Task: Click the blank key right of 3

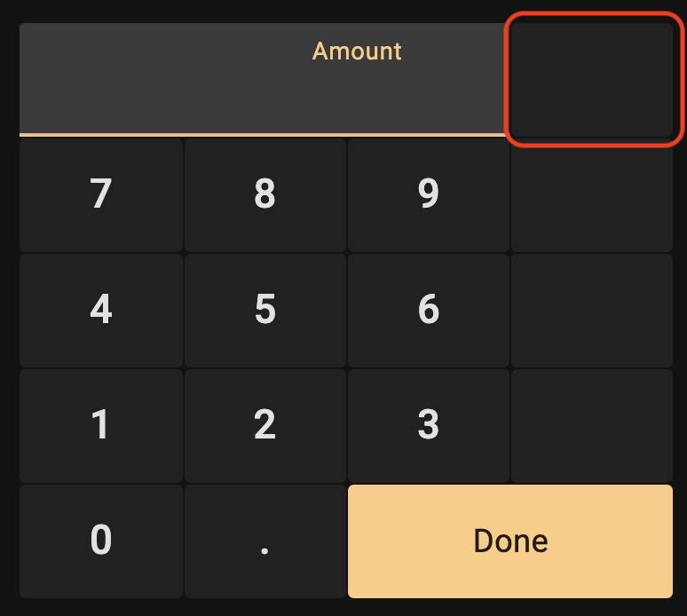Action: point(592,425)
